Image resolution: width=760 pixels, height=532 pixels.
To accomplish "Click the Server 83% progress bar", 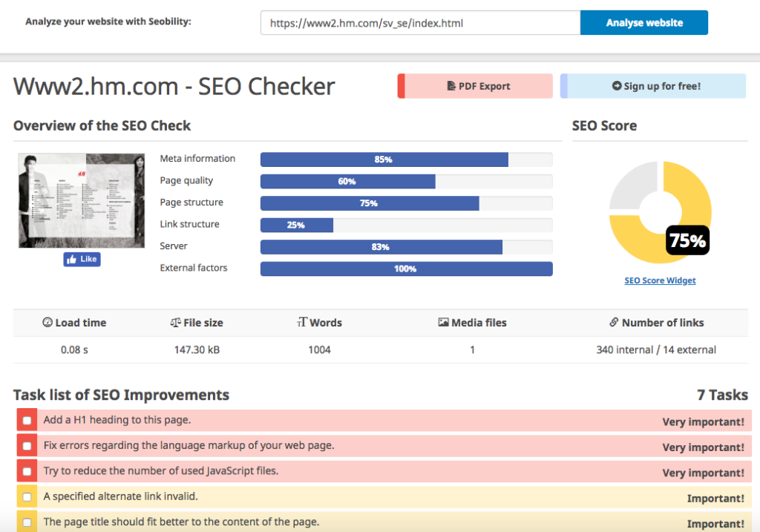I will [x=406, y=246].
